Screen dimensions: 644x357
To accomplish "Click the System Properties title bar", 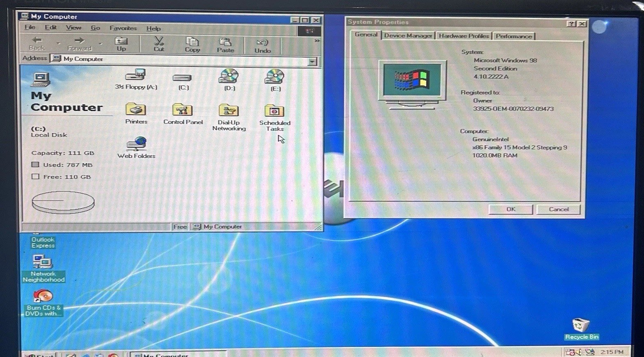I will coord(466,23).
